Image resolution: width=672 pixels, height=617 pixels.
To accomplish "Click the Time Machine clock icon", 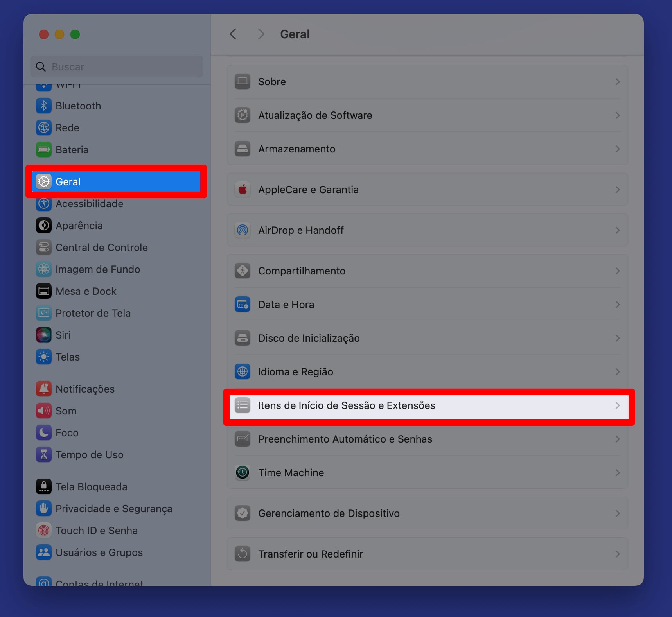I will pyautogui.click(x=243, y=473).
